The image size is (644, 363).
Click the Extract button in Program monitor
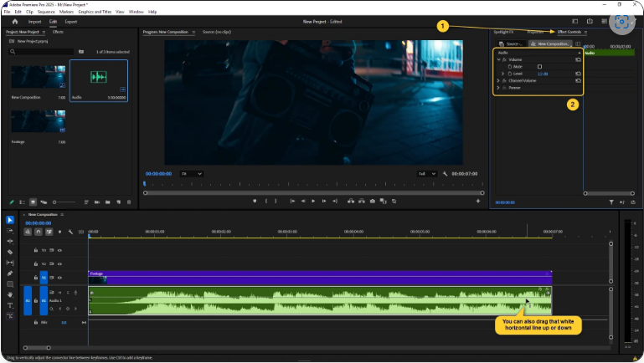coord(362,202)
